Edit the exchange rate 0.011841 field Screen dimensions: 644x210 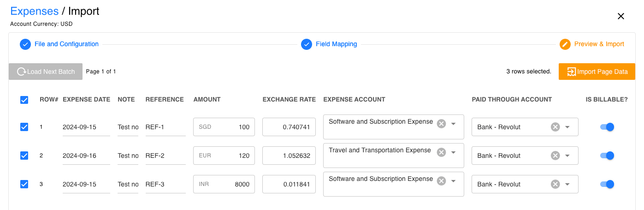289,184
